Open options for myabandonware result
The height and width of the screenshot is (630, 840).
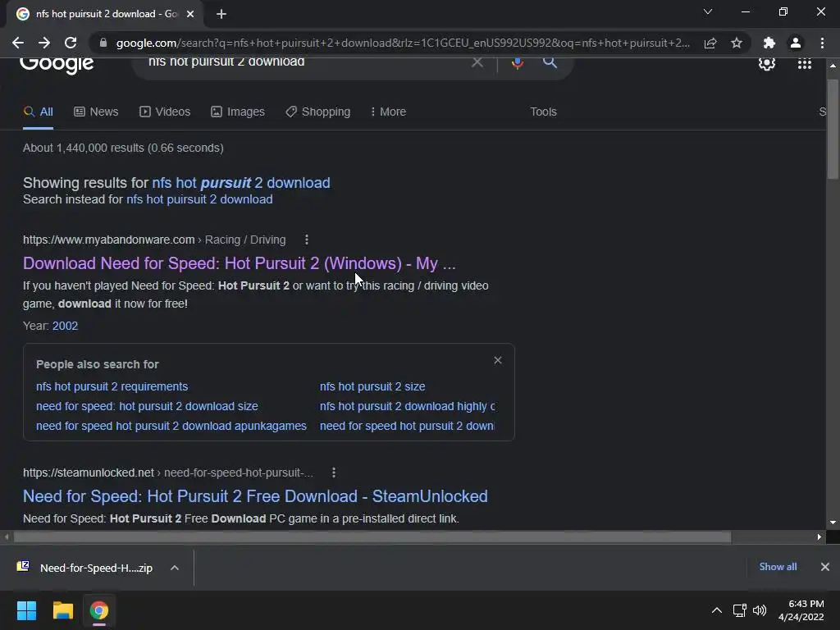pyautogui.click(x=307, y=240)
